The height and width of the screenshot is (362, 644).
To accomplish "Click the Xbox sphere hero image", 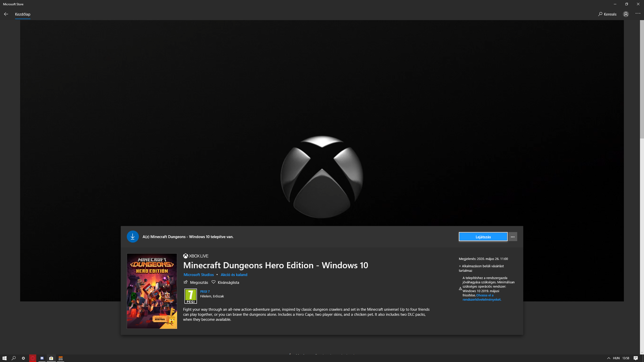I will pos(322,177).
